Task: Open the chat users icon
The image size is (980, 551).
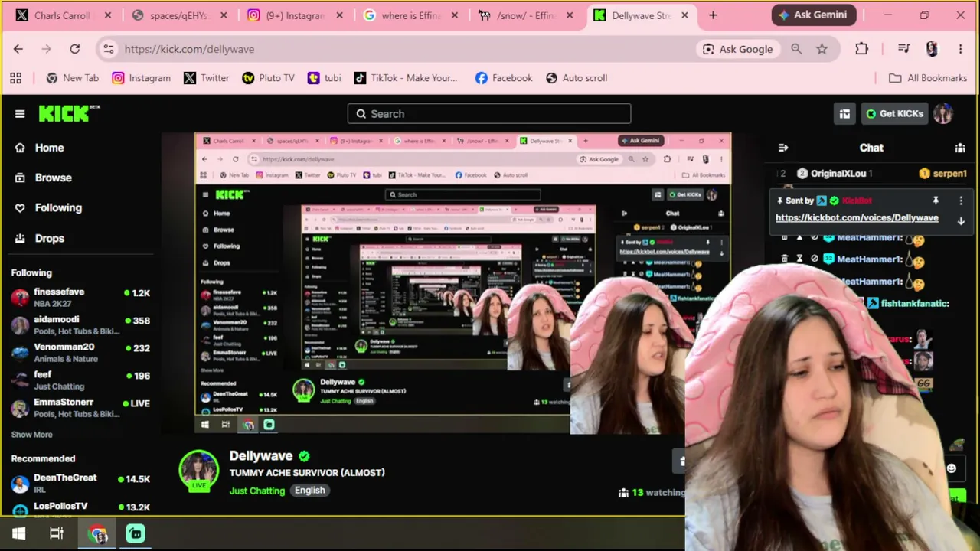Action: point(960,148)
